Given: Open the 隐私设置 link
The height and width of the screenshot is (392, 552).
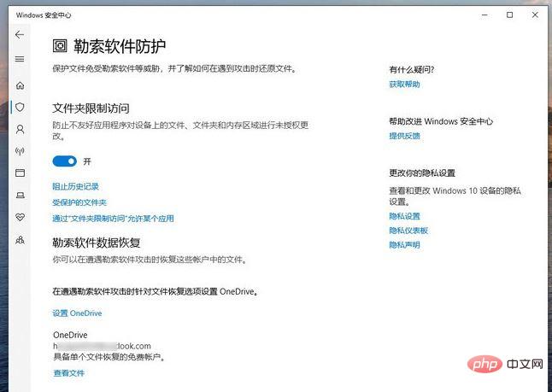Looking at the screenshot, I should point(404,216).
